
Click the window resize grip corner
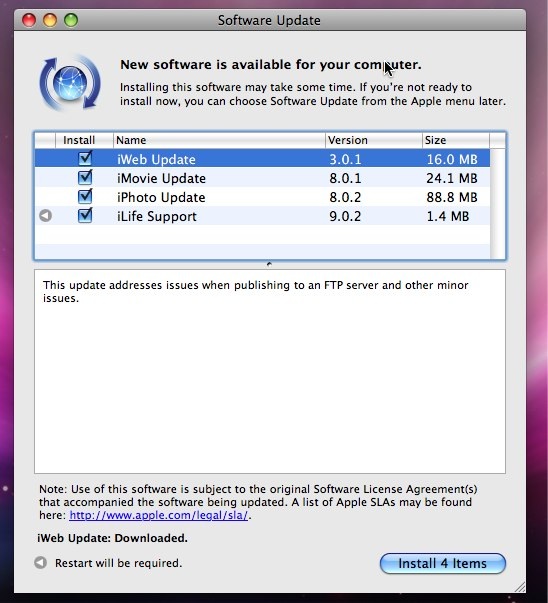[520, 587]
